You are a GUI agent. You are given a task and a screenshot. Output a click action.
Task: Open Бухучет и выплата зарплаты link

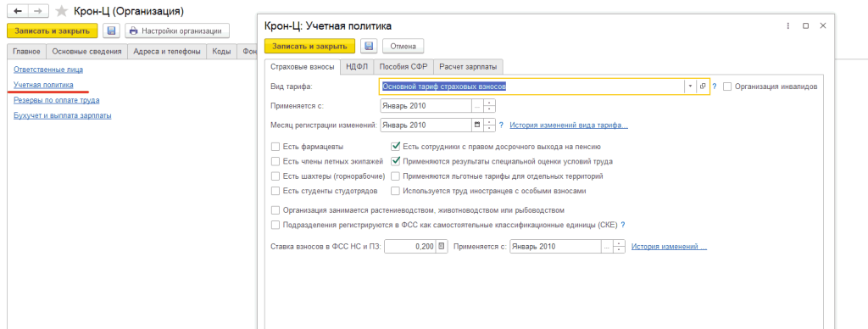tap(63, 116)
